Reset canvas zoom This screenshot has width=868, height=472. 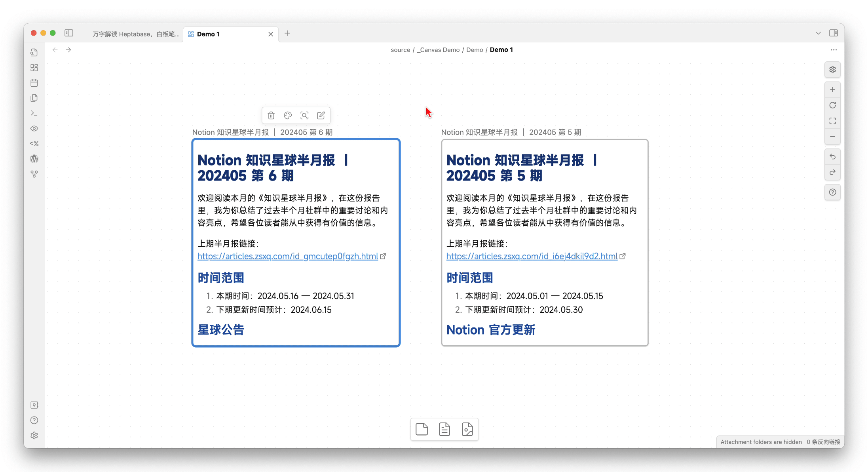point(833,105)
